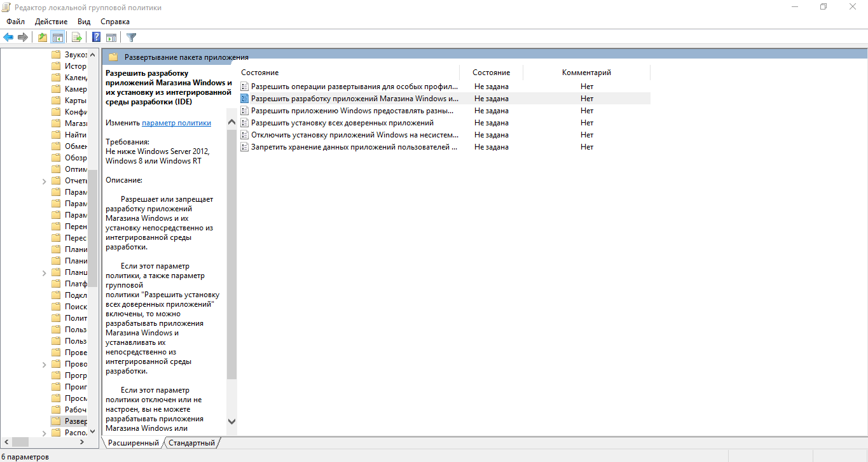Toggle the action pane toolbar icon
The image size is (868, 462).
pyautogui.click(x=111, y=38)
